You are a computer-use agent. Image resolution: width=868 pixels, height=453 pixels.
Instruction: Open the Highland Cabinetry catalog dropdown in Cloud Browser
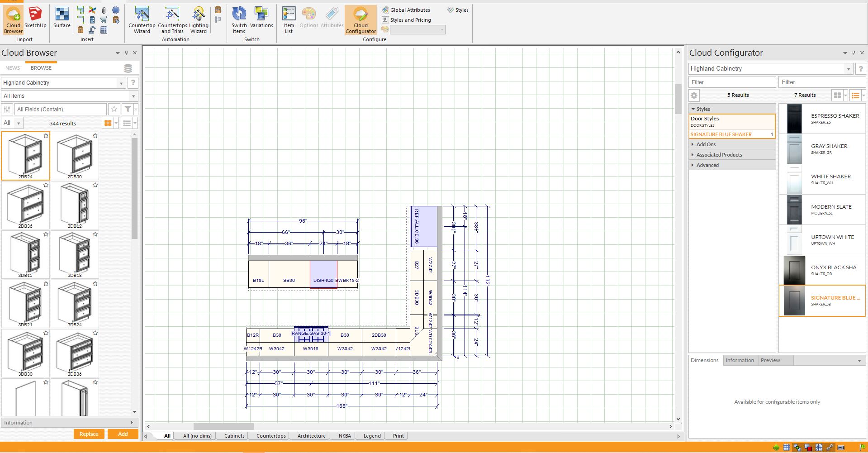(121, 83)
